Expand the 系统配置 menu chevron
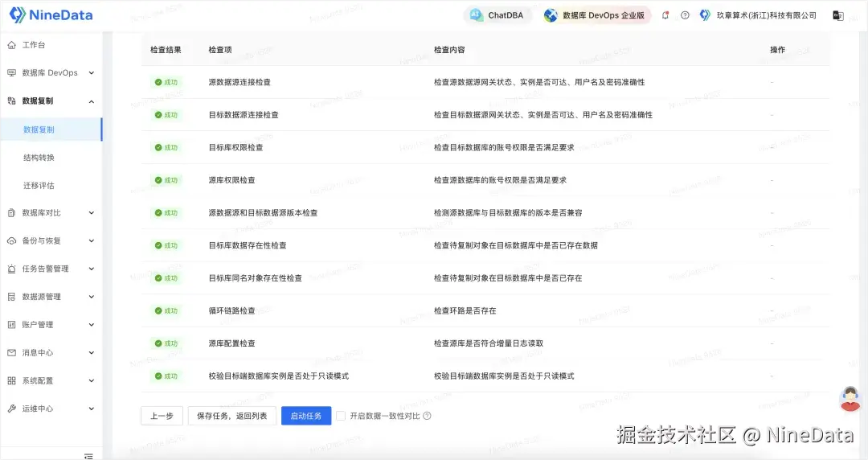 (x=92, y=380)
